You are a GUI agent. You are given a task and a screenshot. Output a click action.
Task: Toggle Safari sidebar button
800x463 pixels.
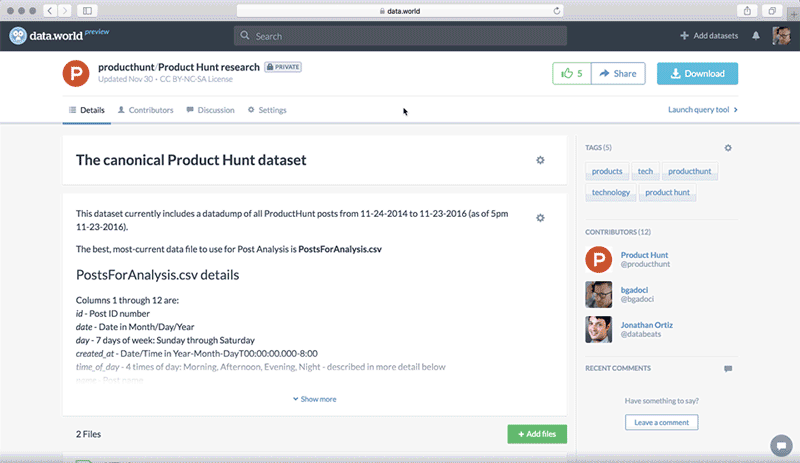pyautogui.click(x=87, y=10)
